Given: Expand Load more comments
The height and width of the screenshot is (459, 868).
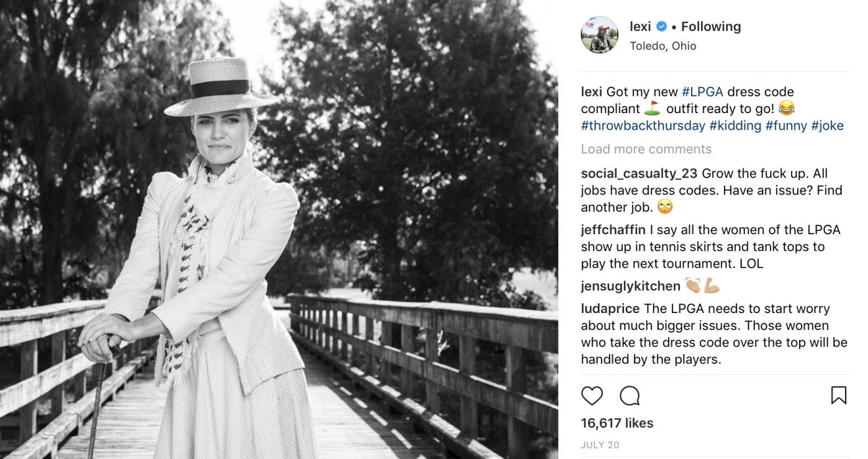Looking at the screenshot, I should click(646, 149).
